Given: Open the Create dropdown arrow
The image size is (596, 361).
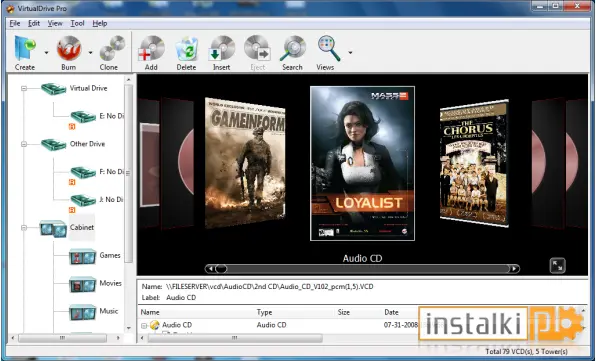Looking at the screenshot, I should point(46,52).
